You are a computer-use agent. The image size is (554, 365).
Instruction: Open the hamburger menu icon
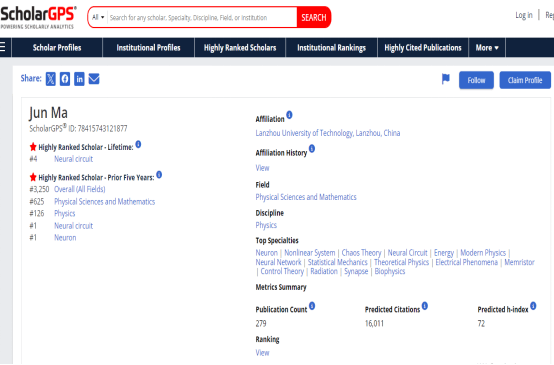3,47
